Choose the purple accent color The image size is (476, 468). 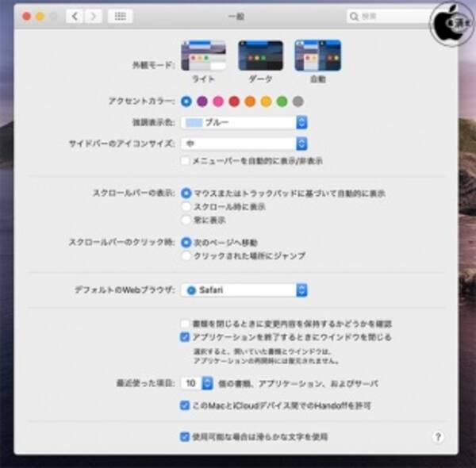202,102
